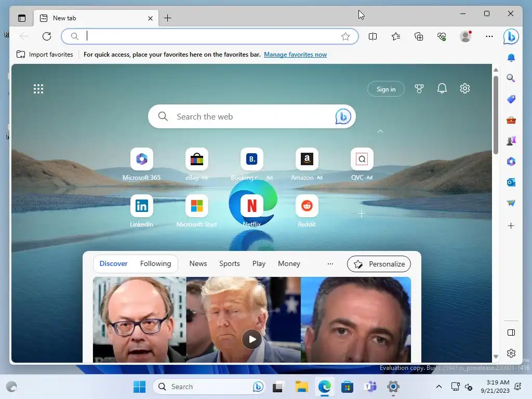
Task: Open sidebar Drop paper plane icon
Action: (511, 203)
